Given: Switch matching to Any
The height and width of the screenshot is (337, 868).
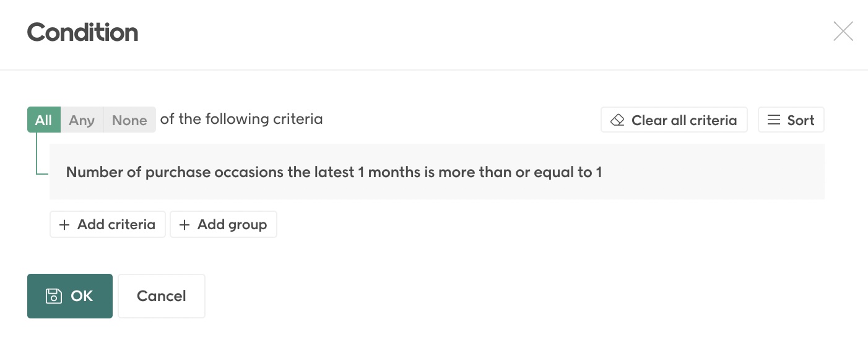Looking at the screenshot, I should (82, 120).
